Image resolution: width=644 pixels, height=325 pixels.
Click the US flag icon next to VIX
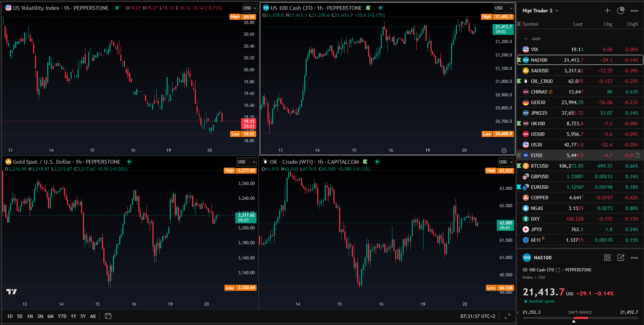coord(526,49)
